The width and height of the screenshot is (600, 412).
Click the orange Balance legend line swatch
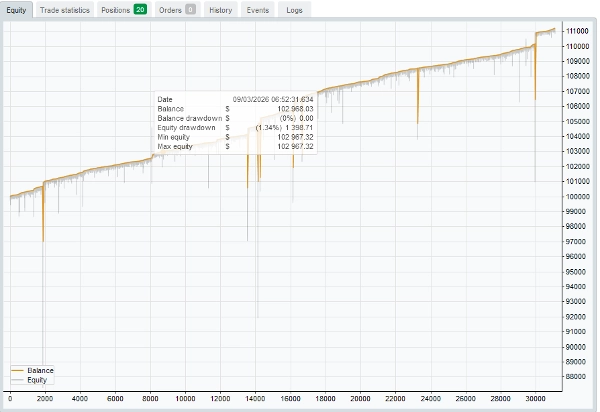(x=18, y=370)
